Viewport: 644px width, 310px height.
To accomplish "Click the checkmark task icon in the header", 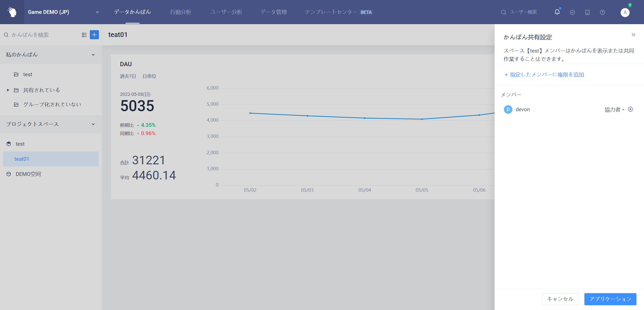I will [x=572, y=12].
